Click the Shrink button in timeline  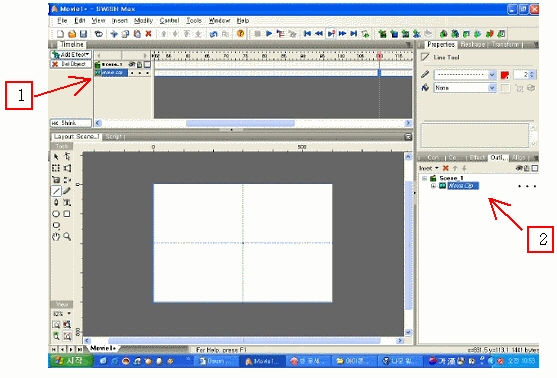[71, 123]
